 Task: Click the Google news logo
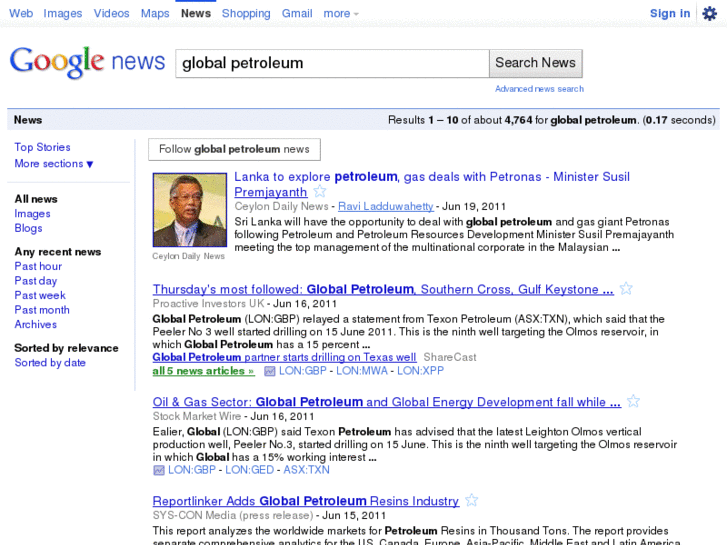click(87, 62)
